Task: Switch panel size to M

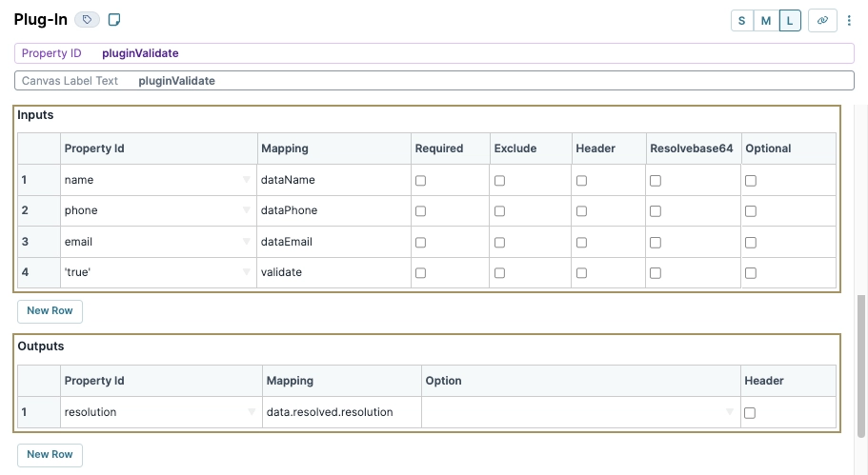Action: [766, 21]
